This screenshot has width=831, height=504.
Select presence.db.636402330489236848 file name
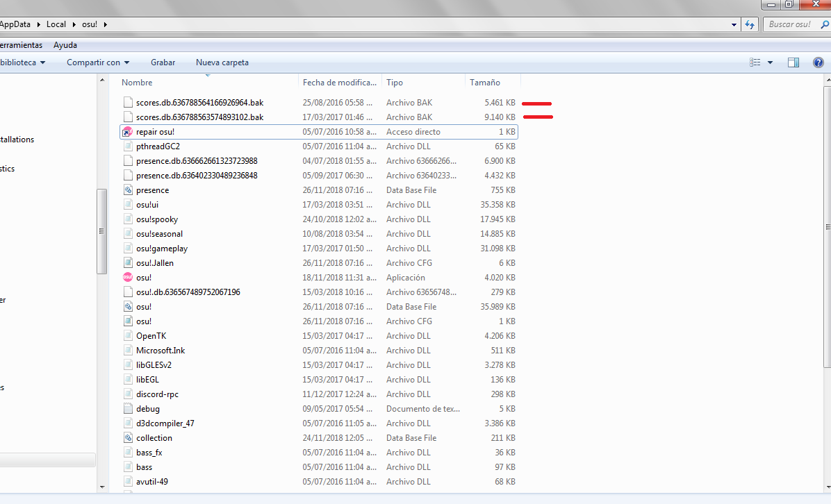(197, 176)
